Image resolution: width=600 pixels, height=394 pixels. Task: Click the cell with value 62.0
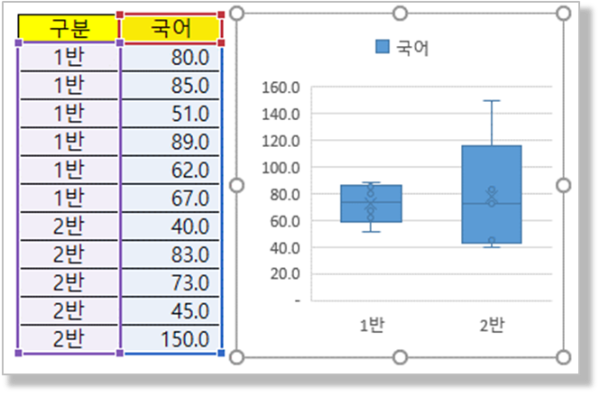171,169
